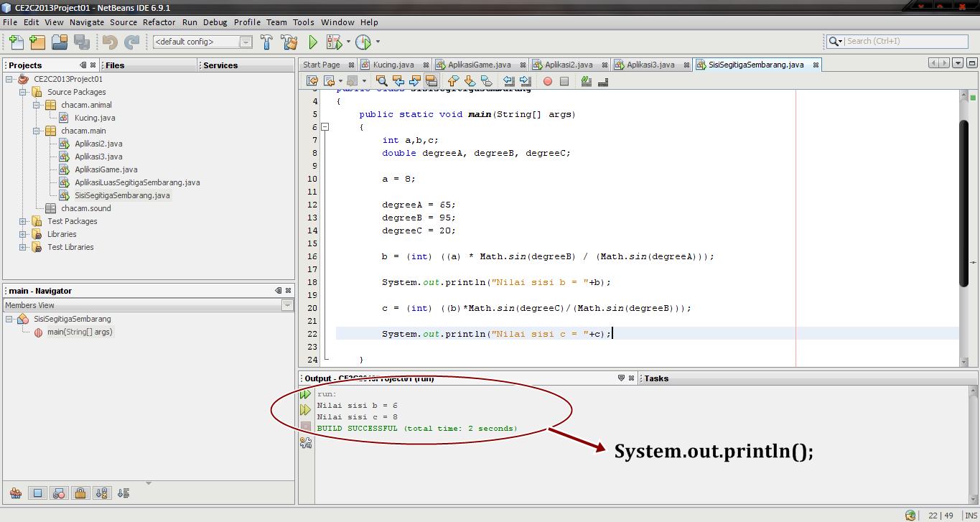Collapse the main method code fold

click(325, 127)
